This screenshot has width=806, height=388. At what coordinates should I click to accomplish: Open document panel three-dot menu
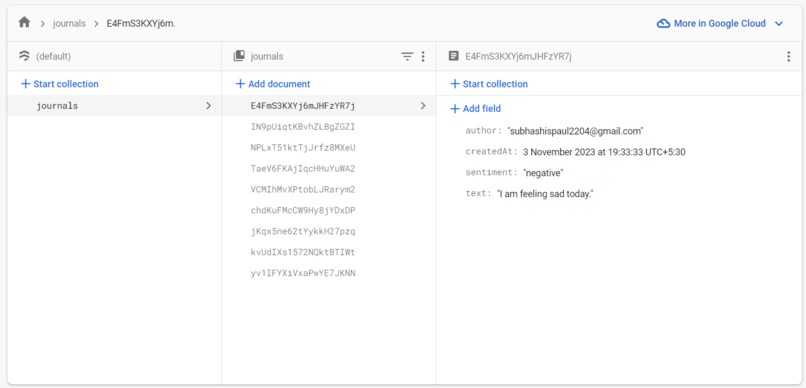[789, 57]
